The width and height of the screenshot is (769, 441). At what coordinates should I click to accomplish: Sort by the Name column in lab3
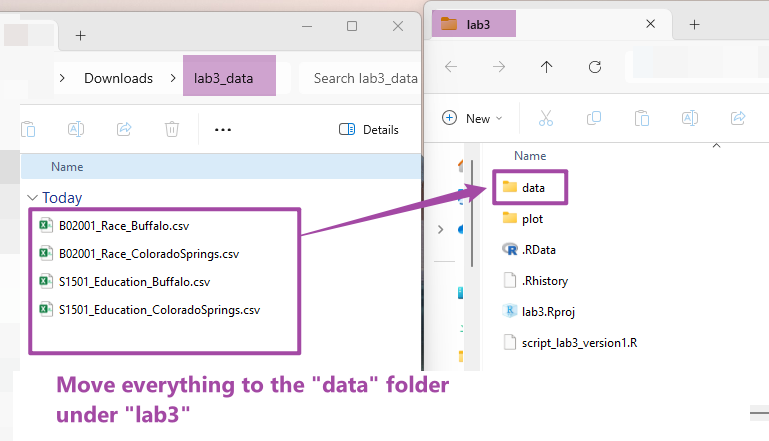tap(530, 156)
